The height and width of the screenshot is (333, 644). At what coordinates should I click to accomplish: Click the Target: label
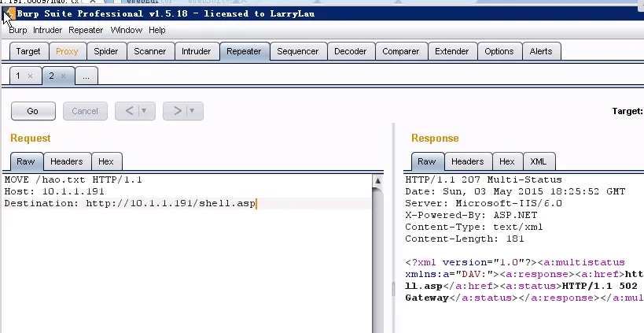click(x=627, y=111)
